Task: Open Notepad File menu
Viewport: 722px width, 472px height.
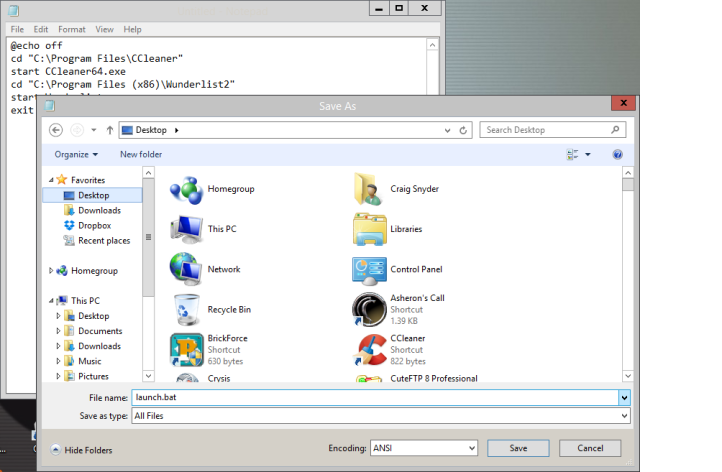Action: click(x=17, y=29)
